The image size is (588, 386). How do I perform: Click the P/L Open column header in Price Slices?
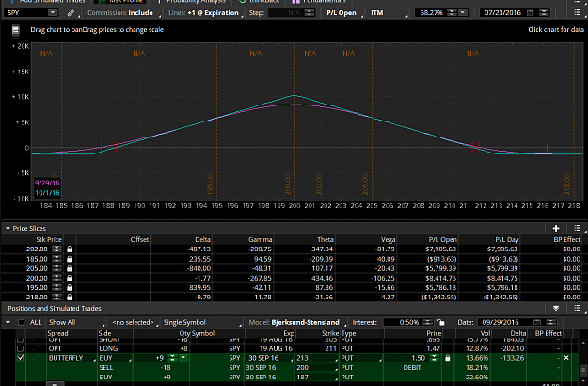443,239
